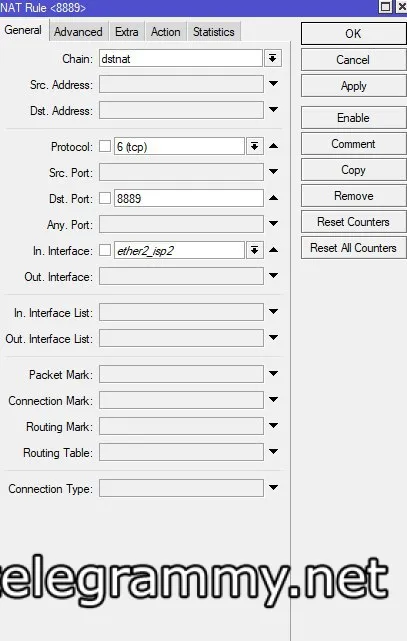
Task: Enable this NAT rule
Action: [x=353, y=118]
